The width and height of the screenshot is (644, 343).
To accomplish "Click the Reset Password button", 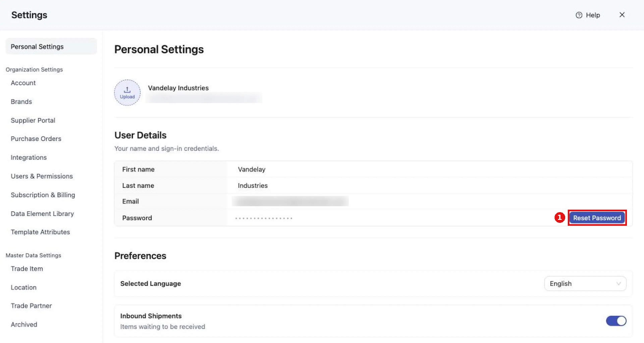I will (597, 218).
